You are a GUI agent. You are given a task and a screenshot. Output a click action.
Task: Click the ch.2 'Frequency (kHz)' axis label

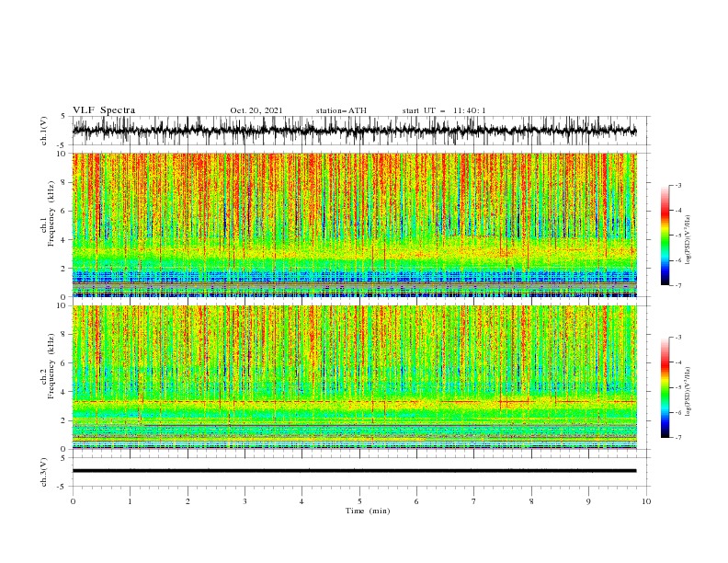[x=51, y=366]
